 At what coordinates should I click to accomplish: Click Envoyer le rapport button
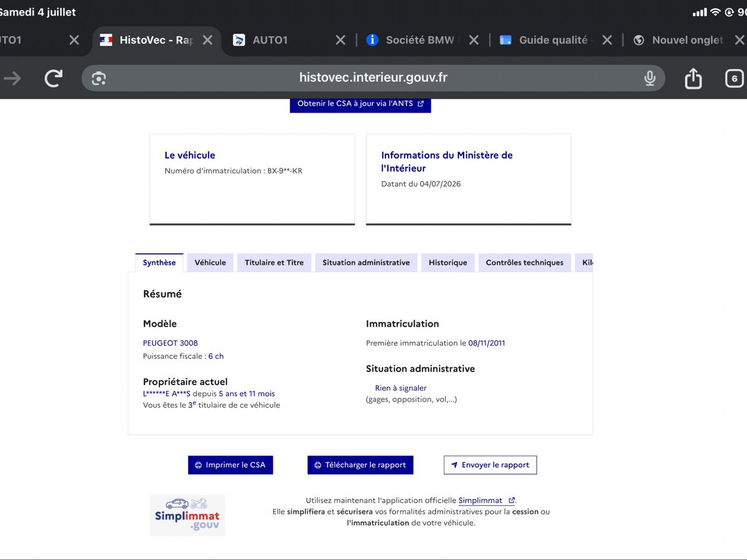(x=490, y=465)
